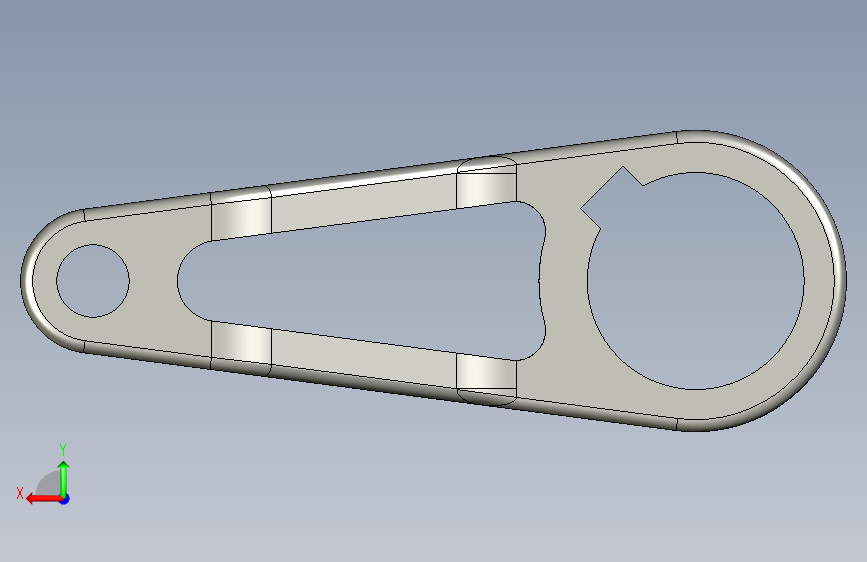Image resolution: width=867 pixels, height=562 pixels.
Task: Click the green Y axis arrow on the triad
Action: click(x=64, y=479)
